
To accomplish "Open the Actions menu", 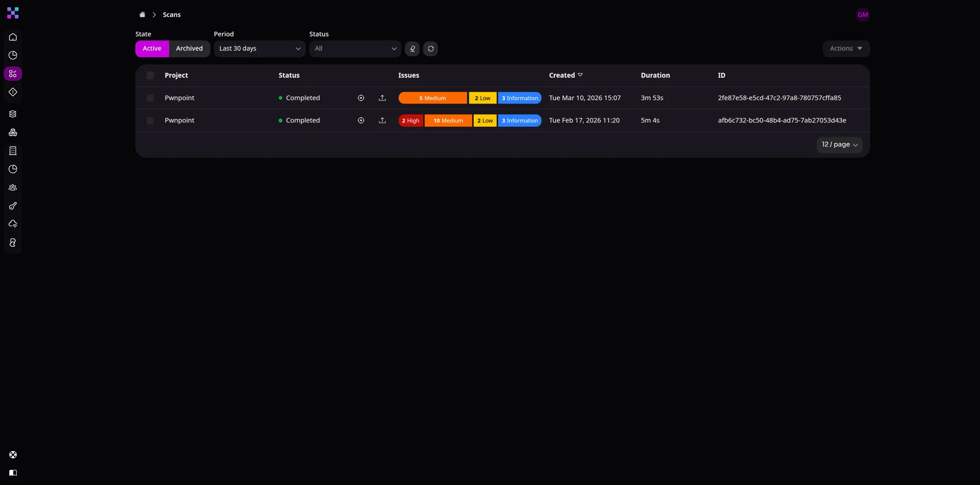I will 846,48.
